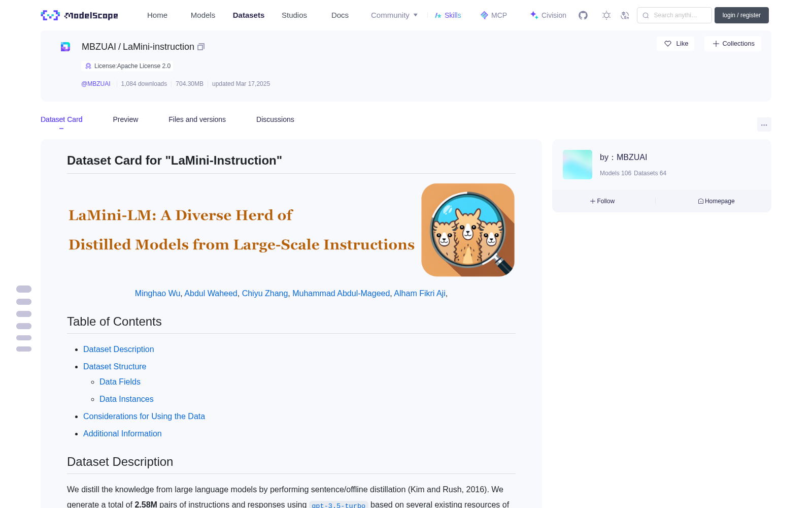Viewport: 812px width, 508px height.
Task: Click the login / register button
Action: 741,15
